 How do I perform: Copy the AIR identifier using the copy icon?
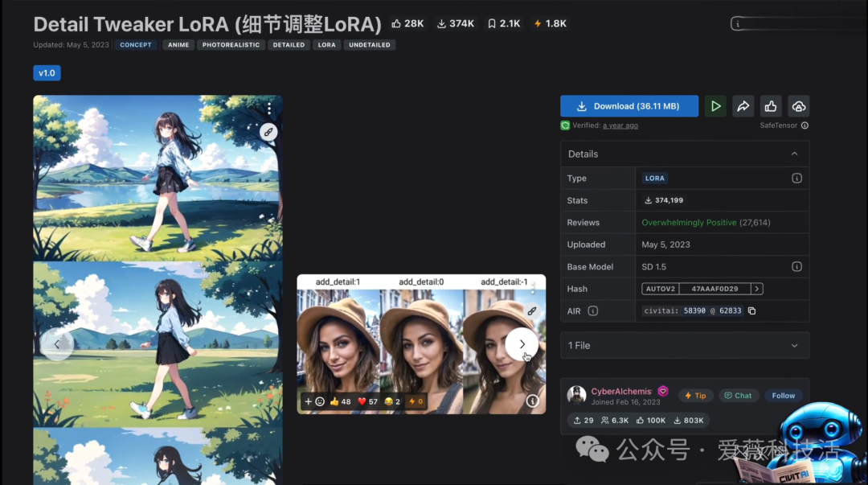(x=752, y=310)
